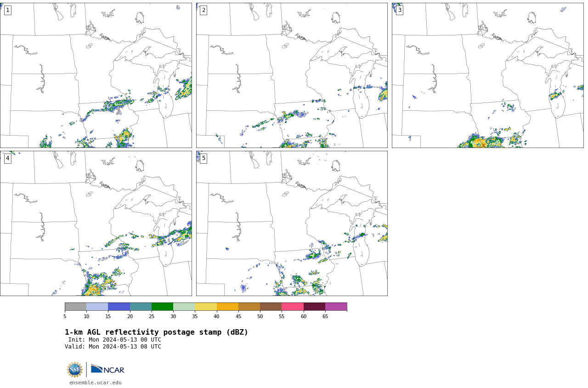Select the yellow 35-40 dBZ swatch
The height and width of the screenshot is (388, 588).
[x=206, y=307]
